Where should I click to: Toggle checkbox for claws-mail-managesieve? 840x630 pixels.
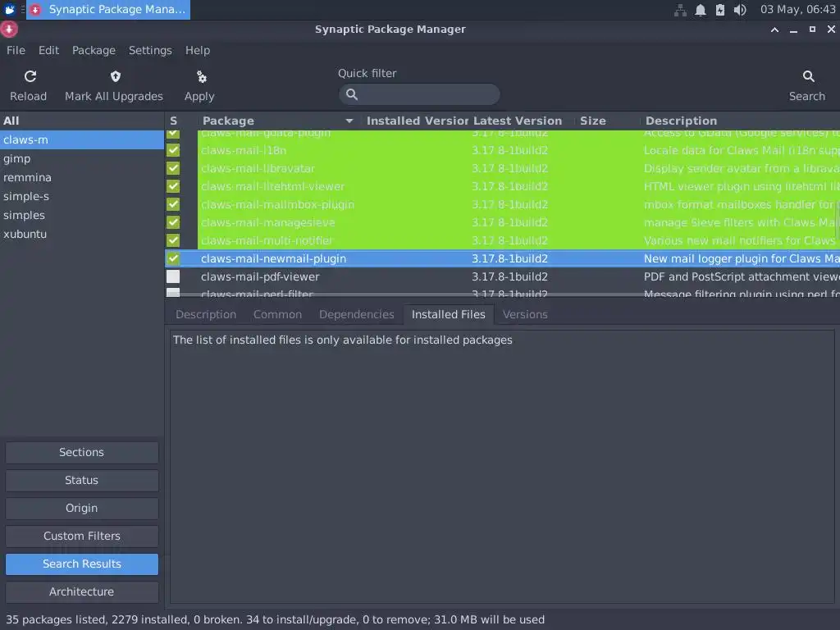click(173, 222)
